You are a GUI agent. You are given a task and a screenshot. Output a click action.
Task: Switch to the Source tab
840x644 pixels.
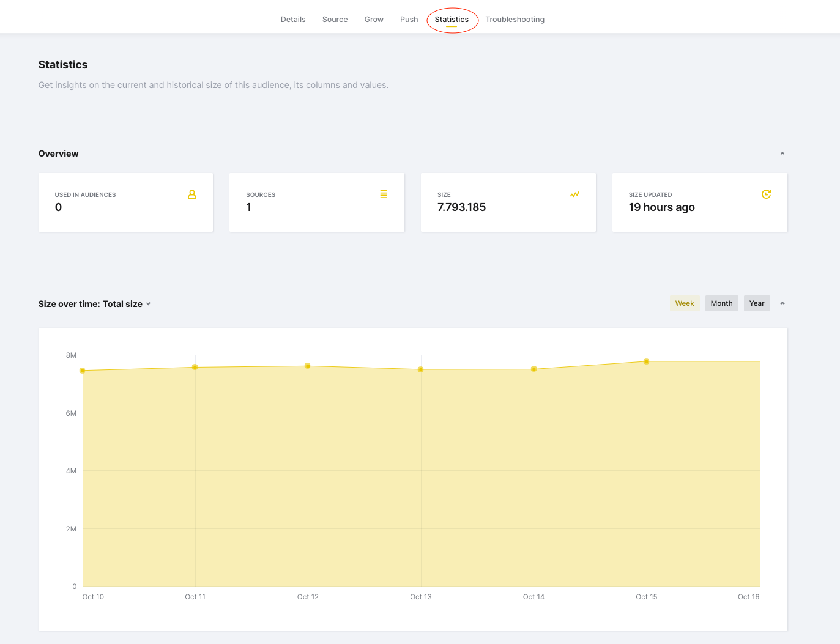coord(335,20)
